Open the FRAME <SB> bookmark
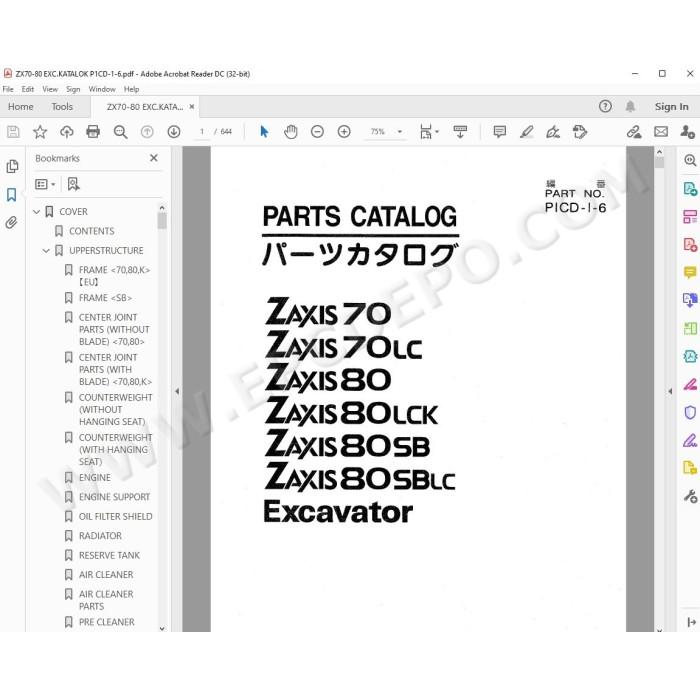This screenshot has width=700, height=700. click(x=105, y=298)
